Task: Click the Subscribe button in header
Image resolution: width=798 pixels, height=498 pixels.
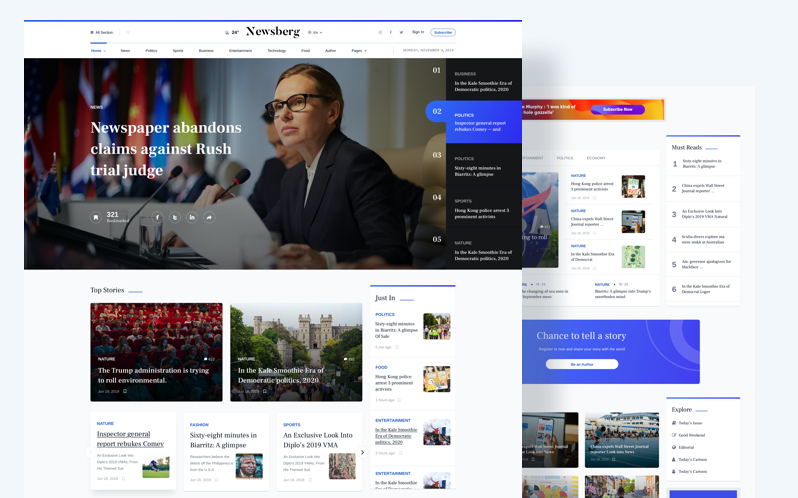Action: (443, 32)
